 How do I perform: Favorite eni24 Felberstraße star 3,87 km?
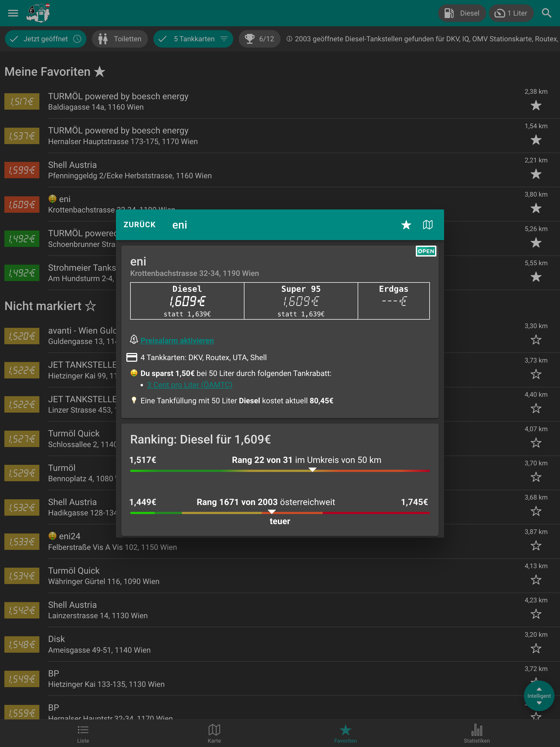[x=536, y=546]
